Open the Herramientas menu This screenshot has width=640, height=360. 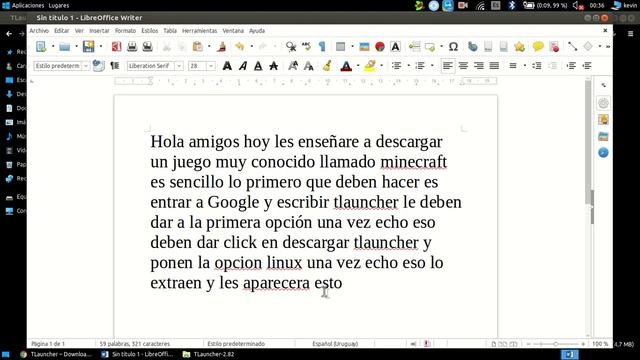(x=200, y=31)
